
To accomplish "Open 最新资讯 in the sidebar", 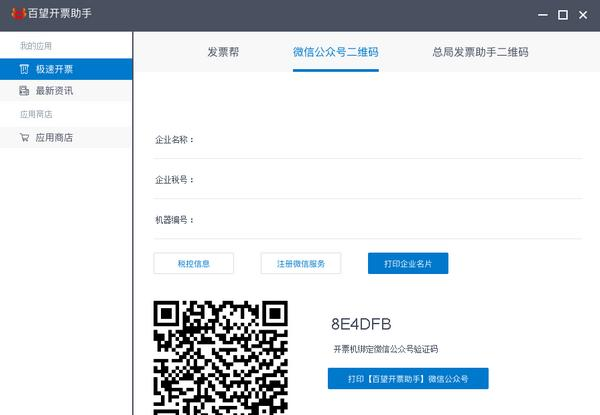I will point(66,91).
